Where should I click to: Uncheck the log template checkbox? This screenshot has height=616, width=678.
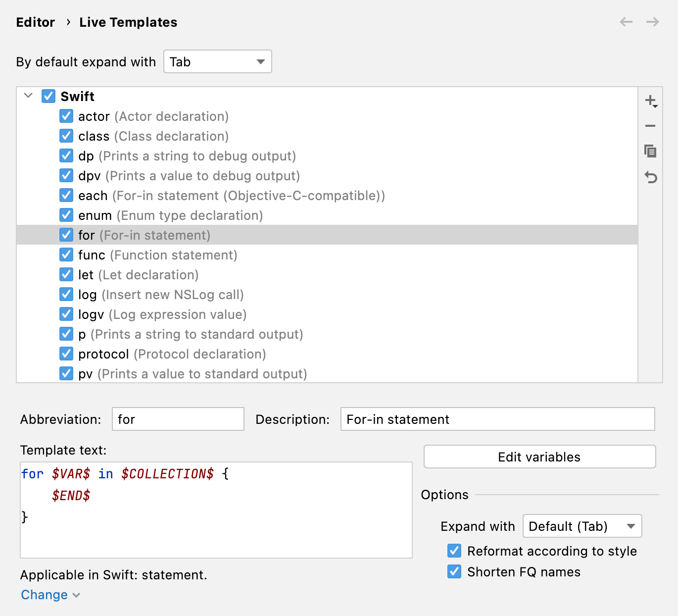66,294
